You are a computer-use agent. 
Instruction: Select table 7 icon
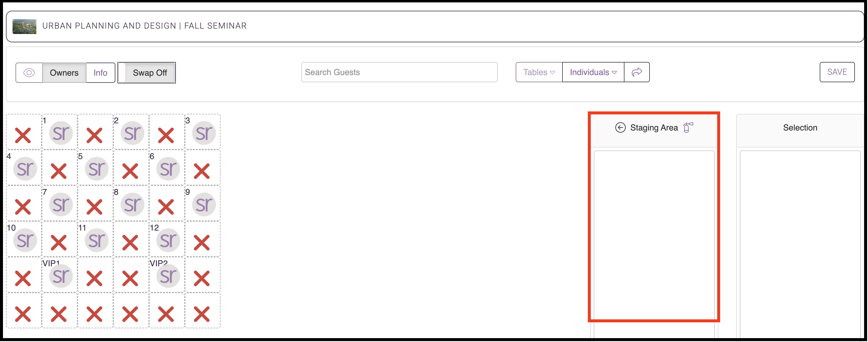coord(61,204)
